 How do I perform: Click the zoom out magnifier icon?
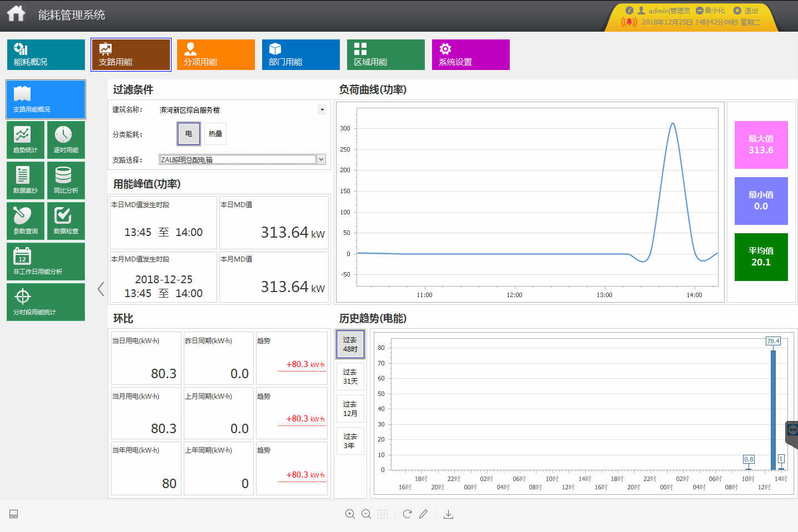[367, 514]
